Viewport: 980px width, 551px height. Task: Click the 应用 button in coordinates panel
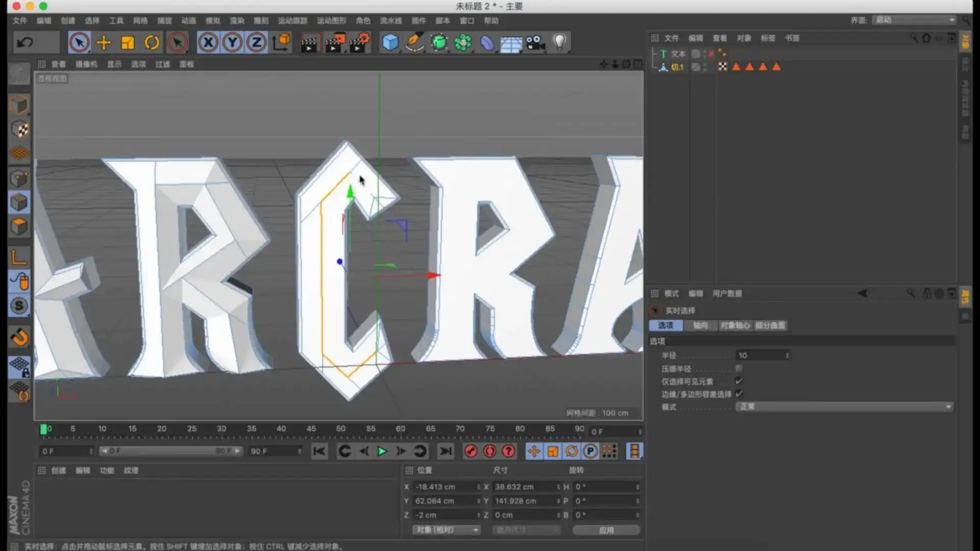(x=607, y=530)
